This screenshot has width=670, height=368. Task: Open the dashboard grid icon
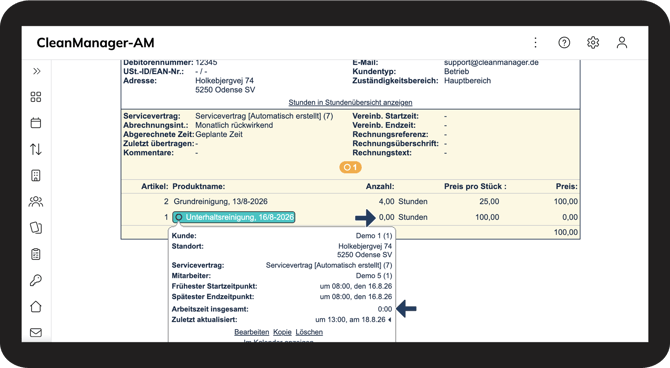36,97
